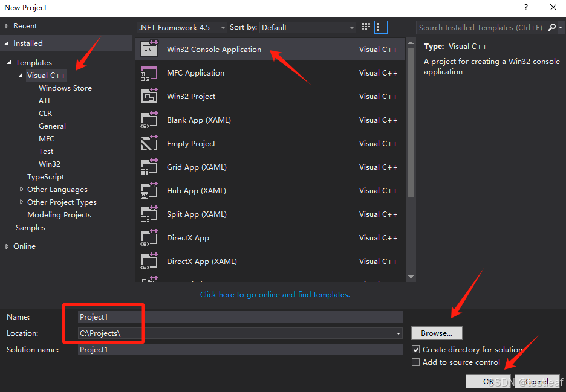Click the search magnifier icon
This screenshot has width=566, height=392.
[553, 27]
